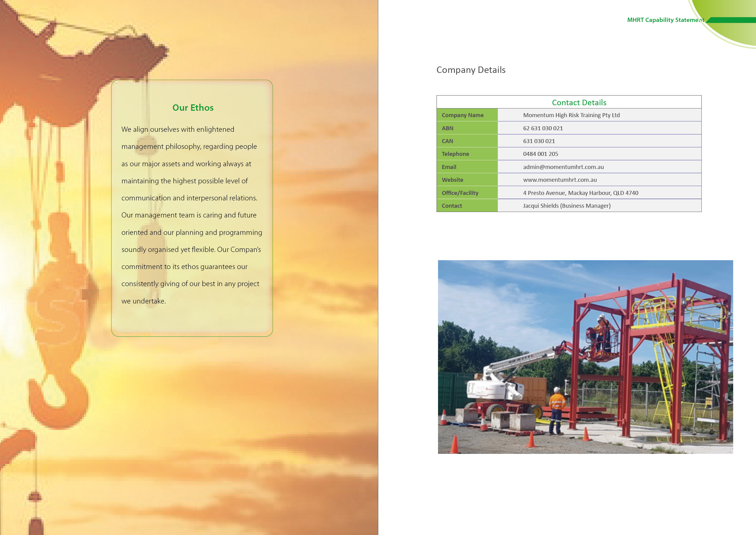Viewport: 756px width, 535px height.
Task: Click the Company Details heading
Action: (471, 70)
